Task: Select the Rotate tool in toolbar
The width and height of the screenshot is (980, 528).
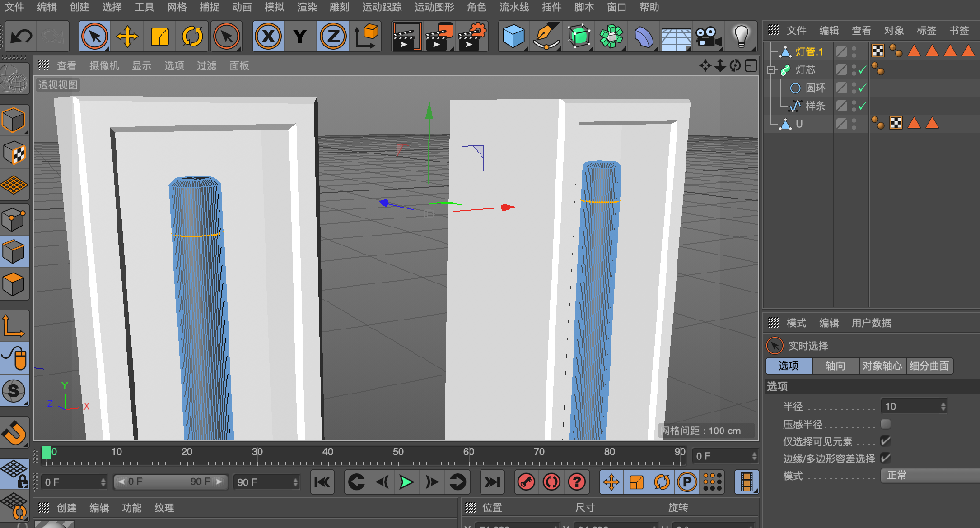Action: 192,37
